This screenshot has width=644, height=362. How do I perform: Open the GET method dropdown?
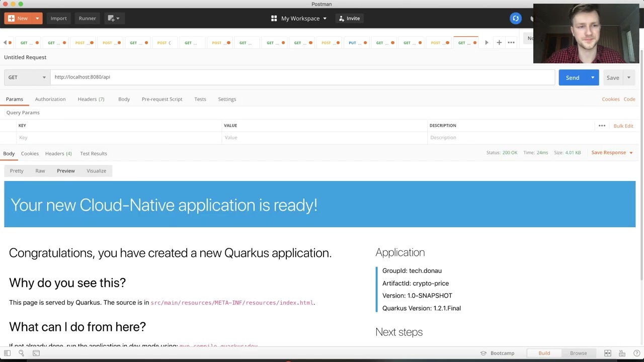pyautogui.click(x=27, y=77)
